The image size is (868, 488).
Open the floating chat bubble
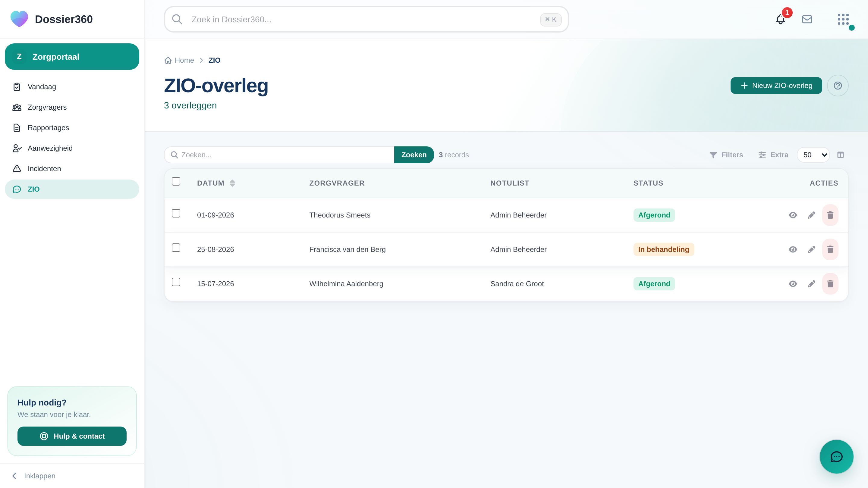point(836,457)
